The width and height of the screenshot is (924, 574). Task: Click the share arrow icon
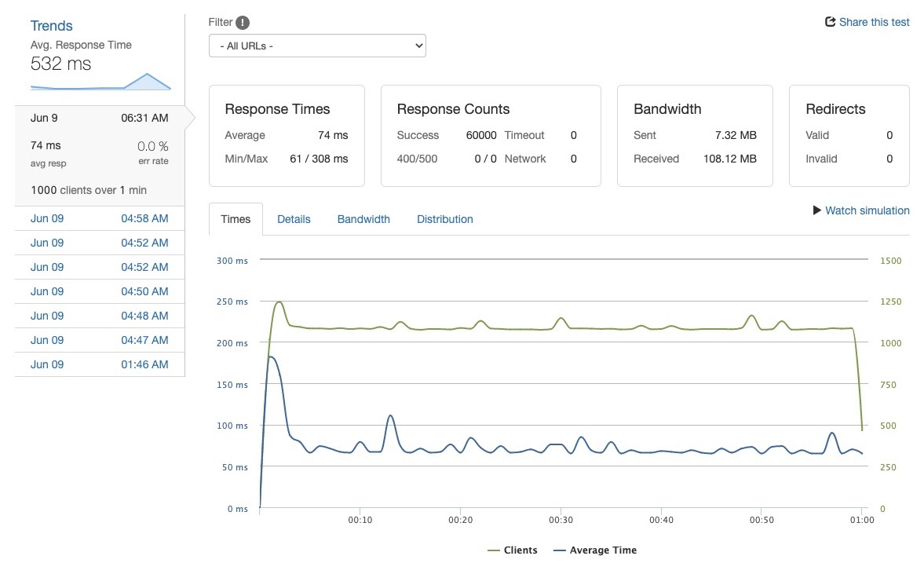(830, 22)
